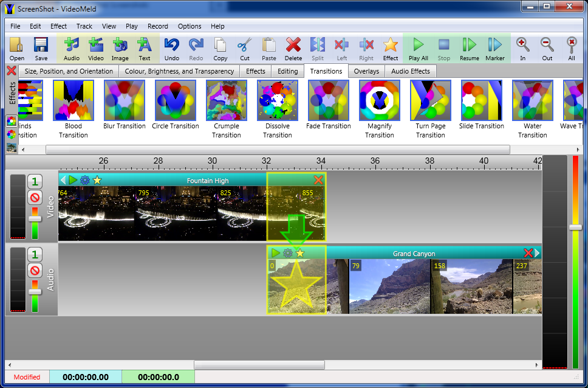Image resolution: width=588 pixels, height=388 pixels.
Task: Click the Copy icon
Action: [220, 49]
